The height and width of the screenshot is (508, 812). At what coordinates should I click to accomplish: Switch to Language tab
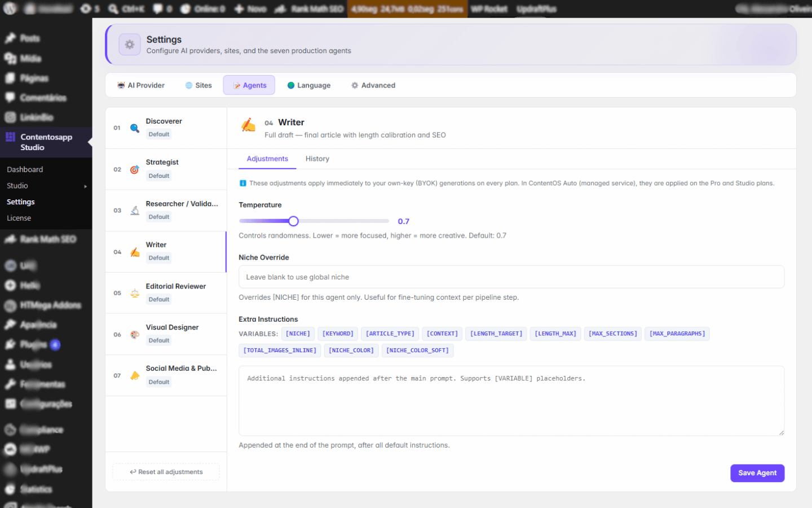309,85
